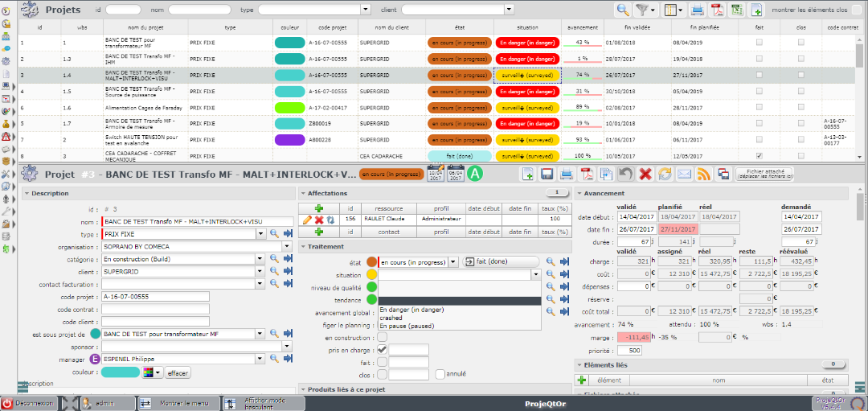Screen dimensions: 868x411
Task: Click the search magnifier in list toolbar
Action: (x=623, y=10)
